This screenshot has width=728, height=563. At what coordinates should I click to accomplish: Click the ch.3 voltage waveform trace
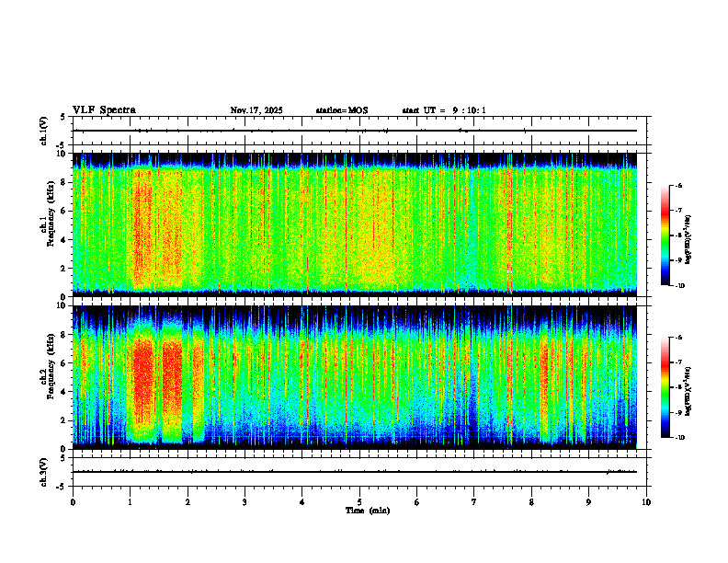354,472
